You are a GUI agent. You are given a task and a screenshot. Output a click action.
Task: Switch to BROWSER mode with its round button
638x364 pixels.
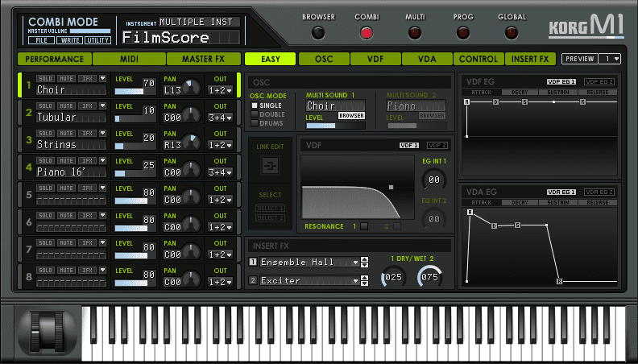tap(317, 33)
